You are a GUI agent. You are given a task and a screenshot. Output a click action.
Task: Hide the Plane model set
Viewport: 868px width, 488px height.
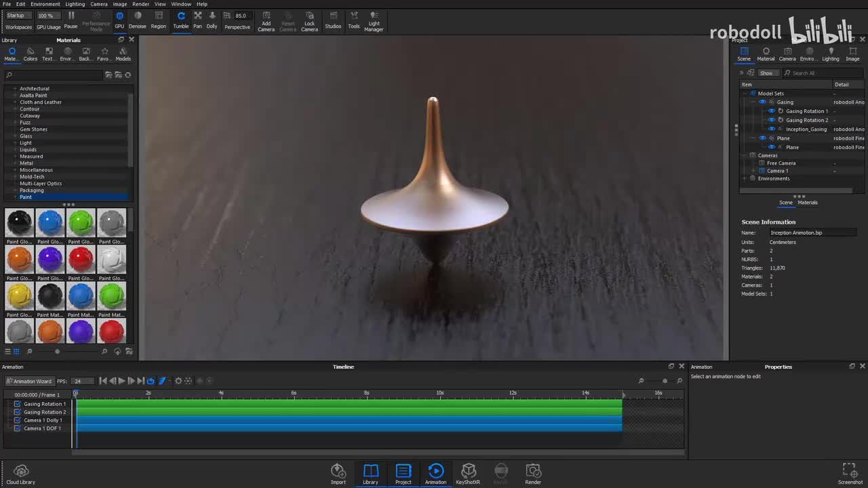(x=762, y=138)
